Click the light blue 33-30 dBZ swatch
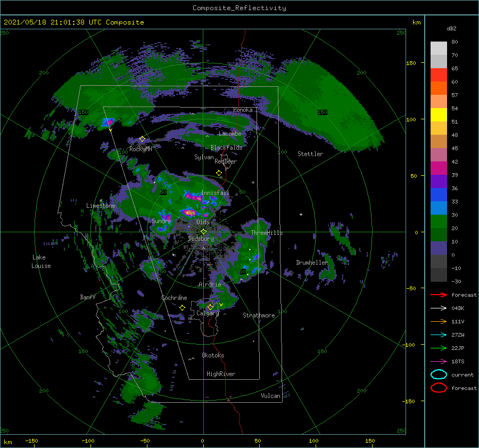Screen dimensions: 479x448 pyautogui.click(x=439, y=208)
